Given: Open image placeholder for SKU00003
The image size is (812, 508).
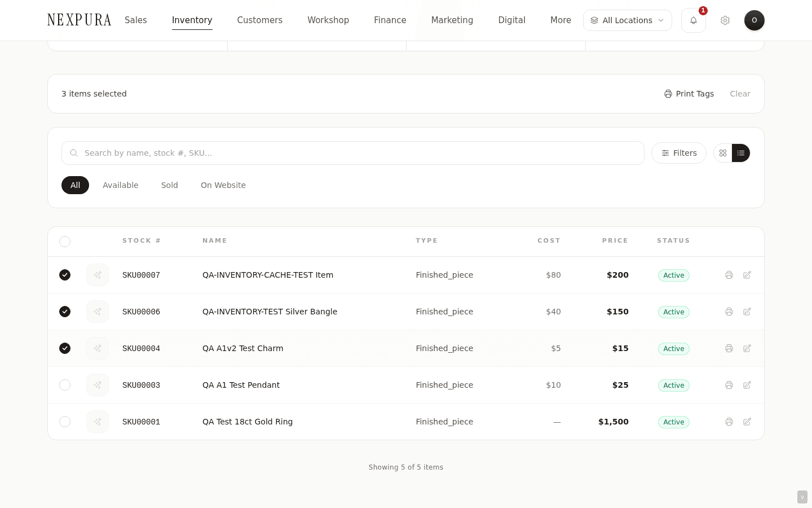Looking at the screenshot, I should 98,385.
